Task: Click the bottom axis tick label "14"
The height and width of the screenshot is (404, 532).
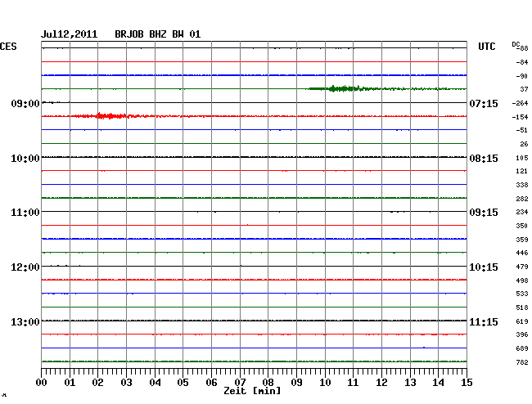Action: pyautogui.click(x=438, y=383)
